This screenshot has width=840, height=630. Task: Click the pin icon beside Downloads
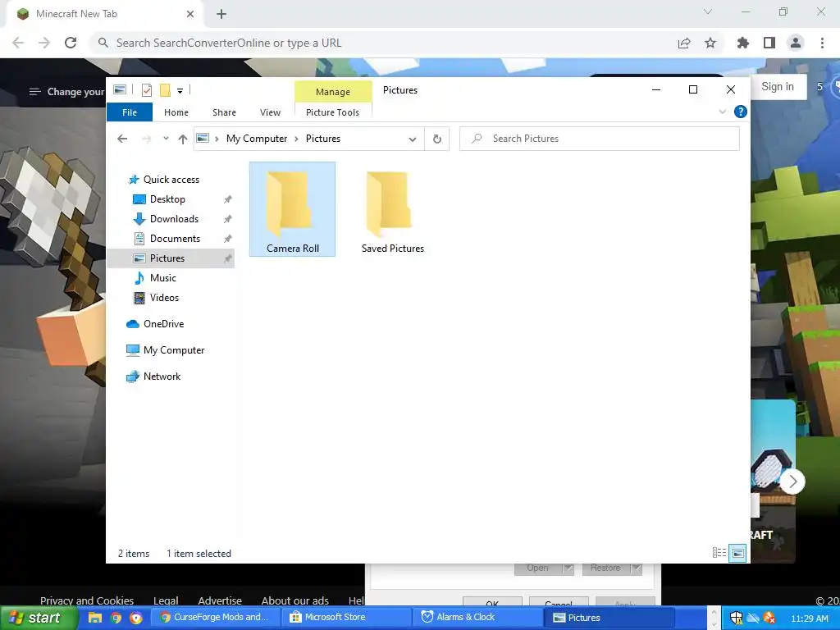[228, 219]
